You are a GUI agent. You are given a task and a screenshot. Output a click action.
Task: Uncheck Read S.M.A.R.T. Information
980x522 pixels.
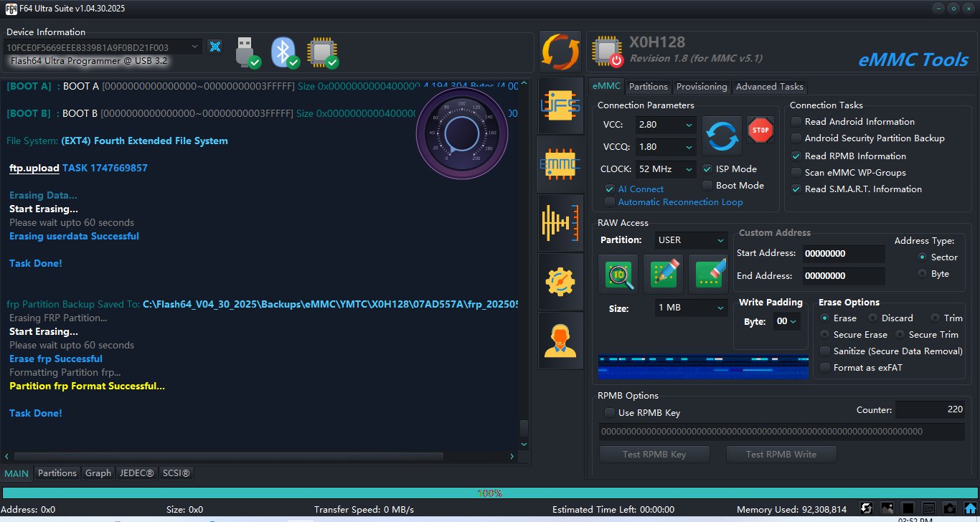(x=796, y=189)
